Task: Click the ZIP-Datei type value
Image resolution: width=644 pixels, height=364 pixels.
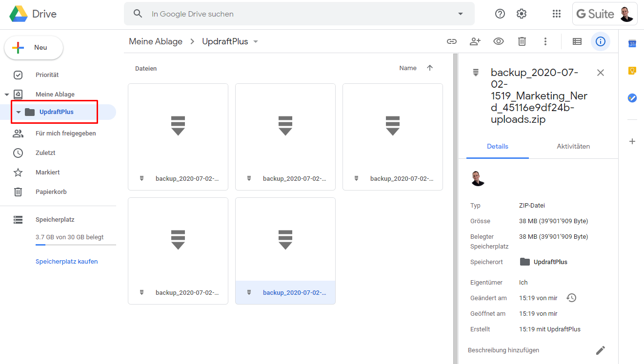Action: tap(532, 206)
